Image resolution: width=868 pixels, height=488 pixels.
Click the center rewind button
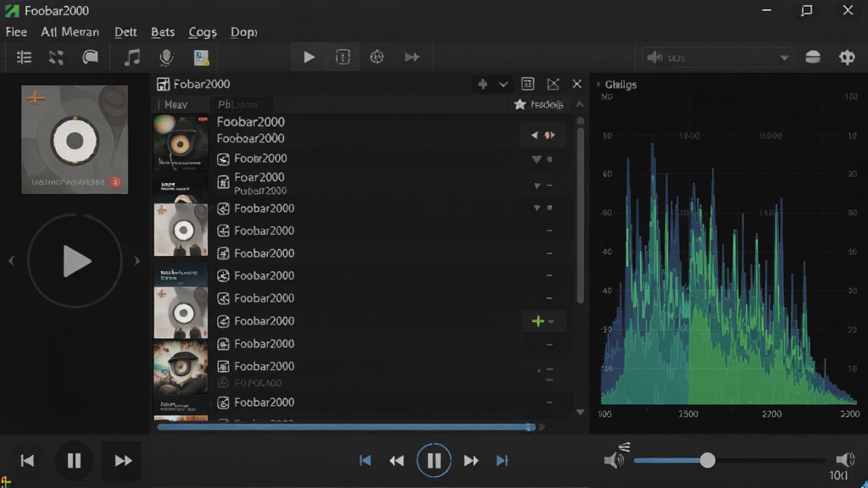(397, 460)
